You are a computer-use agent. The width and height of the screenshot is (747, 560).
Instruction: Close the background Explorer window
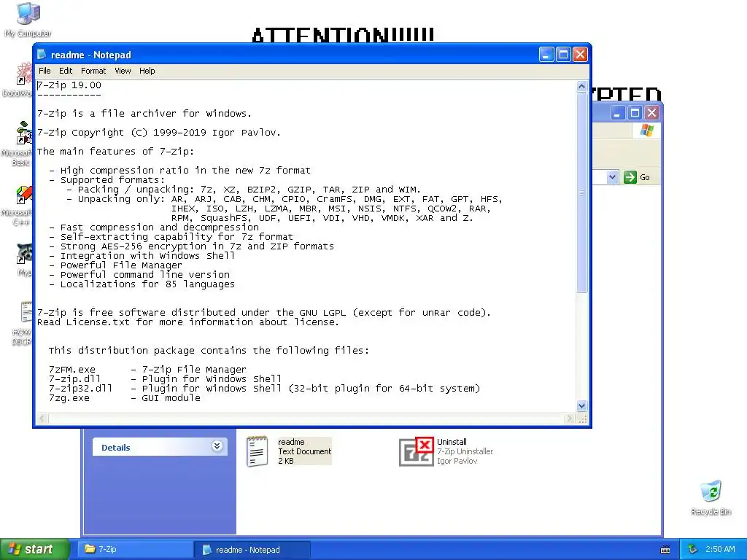(651, 113)
